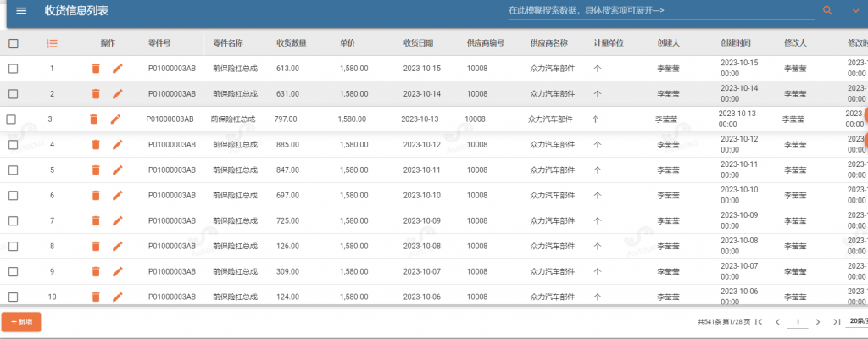Check the box for row 5
The width and height of the screenshot is (868, 339).
pyautogui.click(x=14, y=170)
